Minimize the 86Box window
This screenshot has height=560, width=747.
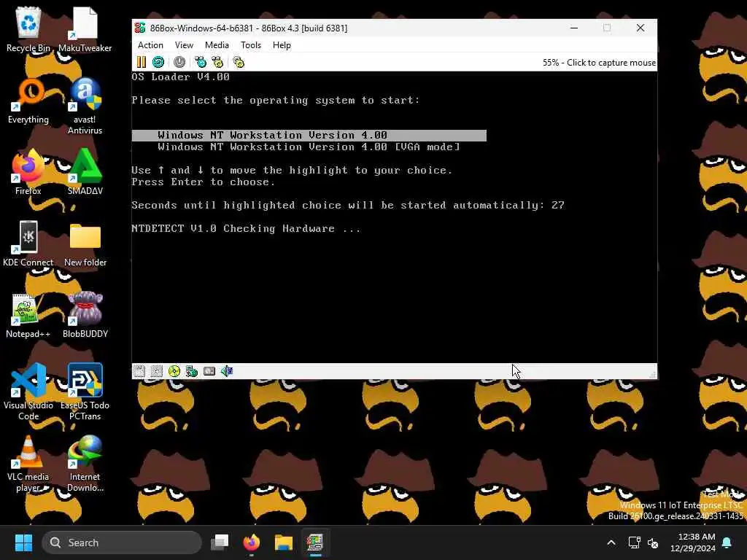(574, 28)
